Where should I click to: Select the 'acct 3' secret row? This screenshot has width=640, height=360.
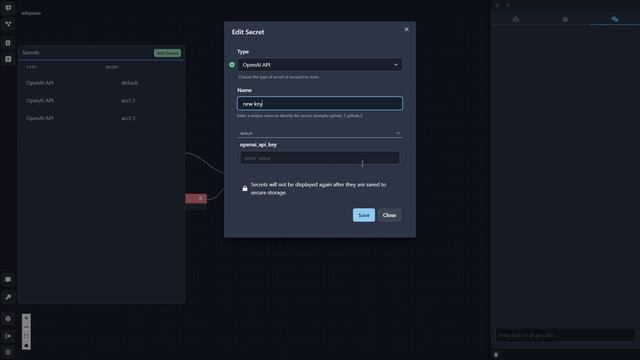click(101, 118)
